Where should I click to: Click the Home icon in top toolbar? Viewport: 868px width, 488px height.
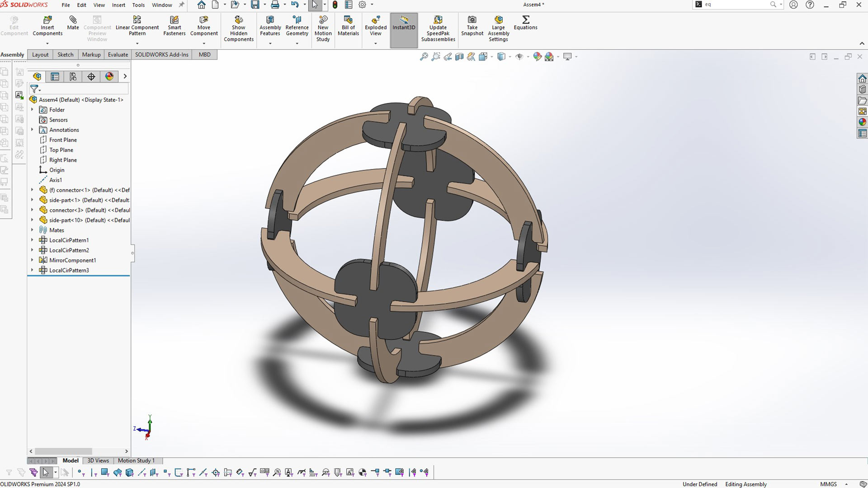pos(202,5)
